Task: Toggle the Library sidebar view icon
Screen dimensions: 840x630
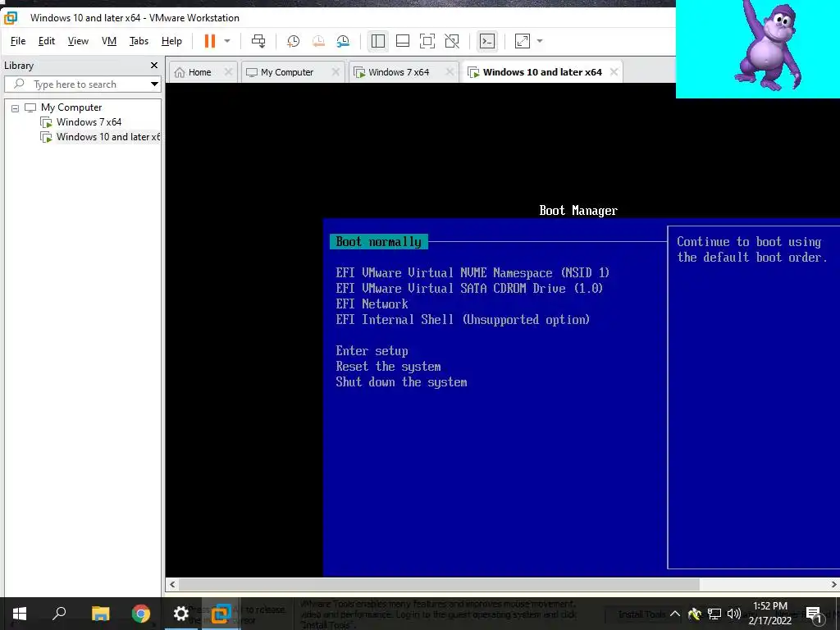Action: click(378, 41)
